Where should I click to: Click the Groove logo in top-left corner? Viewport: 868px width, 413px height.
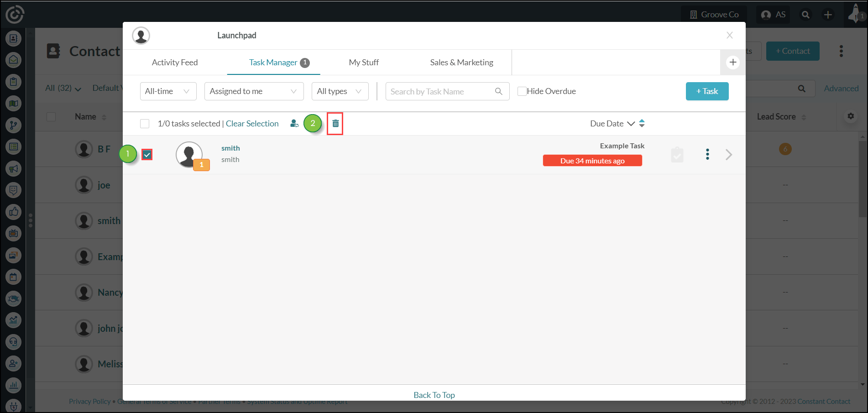[x=15, y=14]
